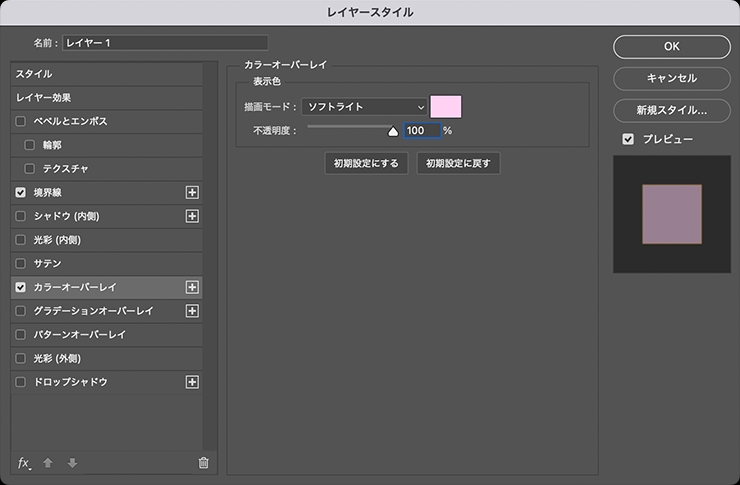This screenshot has height=485, width=740.
Task: Select the スタイル list item
Action: click(x=107, y=74)
